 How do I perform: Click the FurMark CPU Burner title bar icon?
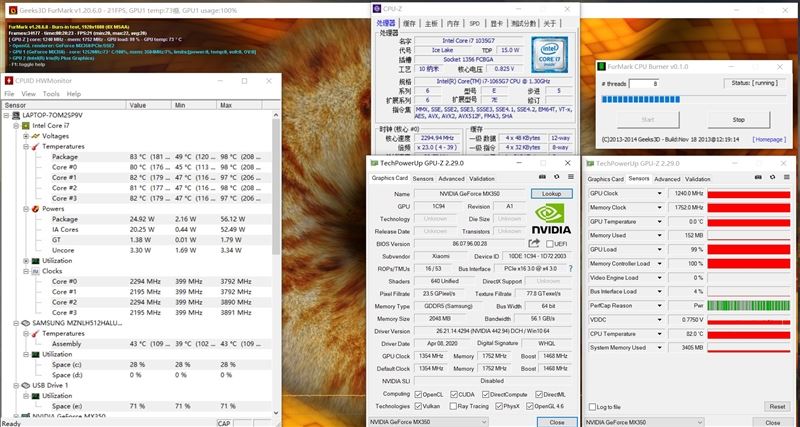[x=603, y=67]
